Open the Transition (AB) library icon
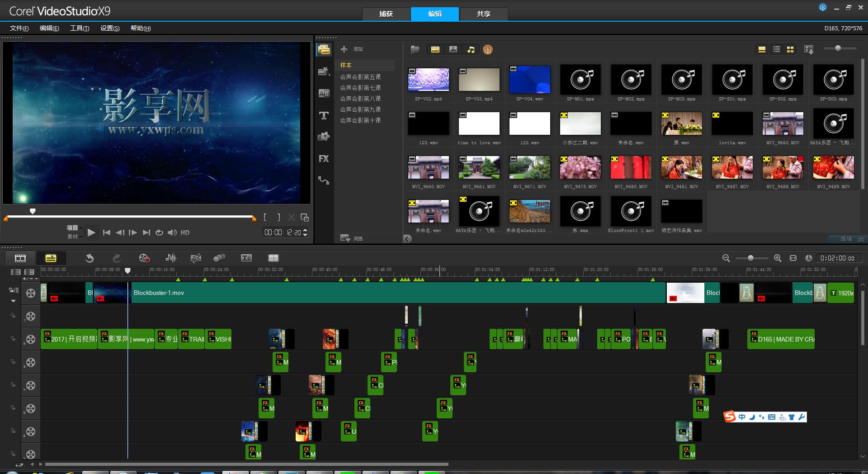The width and height of the screenshot is (868, 474). pyautogui.click(x=324, y=93)
